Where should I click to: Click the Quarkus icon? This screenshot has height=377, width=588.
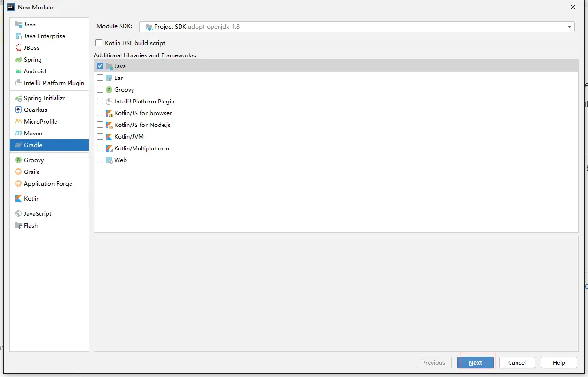coord(18,110)
